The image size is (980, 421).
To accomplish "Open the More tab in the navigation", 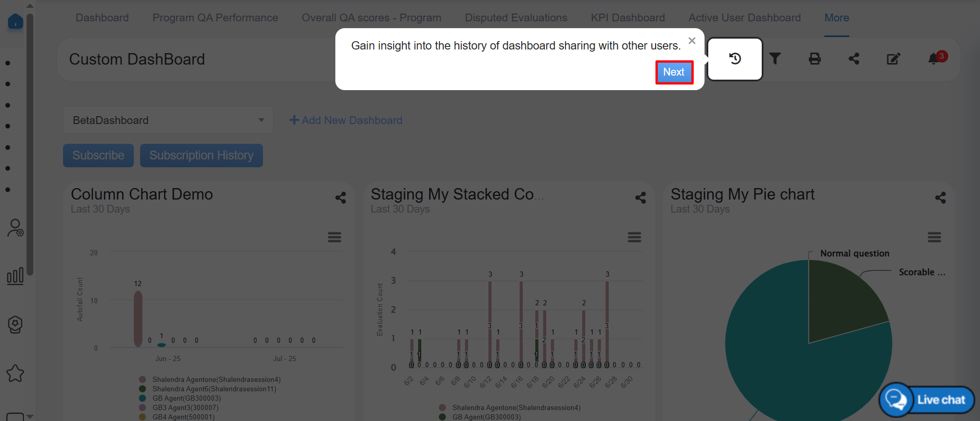I will pos(836,18).
